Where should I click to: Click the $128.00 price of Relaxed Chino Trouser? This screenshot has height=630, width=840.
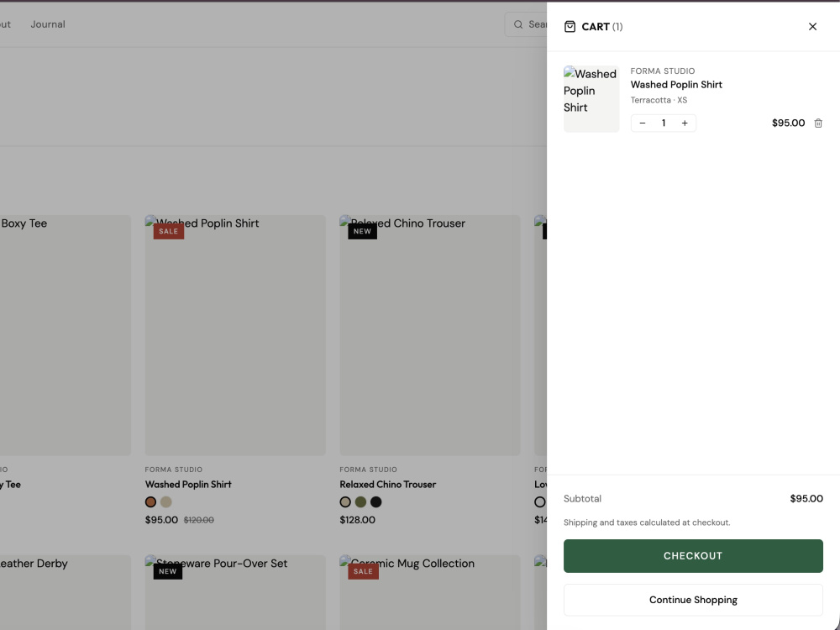pos(357,520)
